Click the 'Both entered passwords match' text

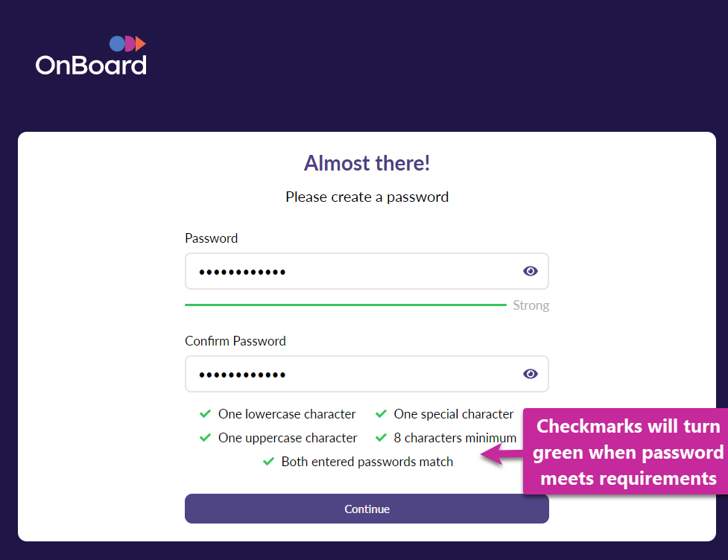(x=367, y=462)
